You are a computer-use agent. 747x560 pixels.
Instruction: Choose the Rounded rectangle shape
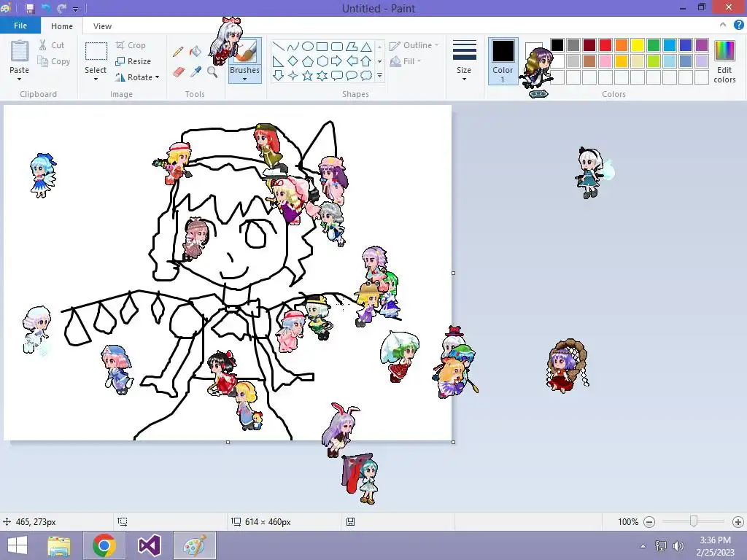click(x=337, y=46)
